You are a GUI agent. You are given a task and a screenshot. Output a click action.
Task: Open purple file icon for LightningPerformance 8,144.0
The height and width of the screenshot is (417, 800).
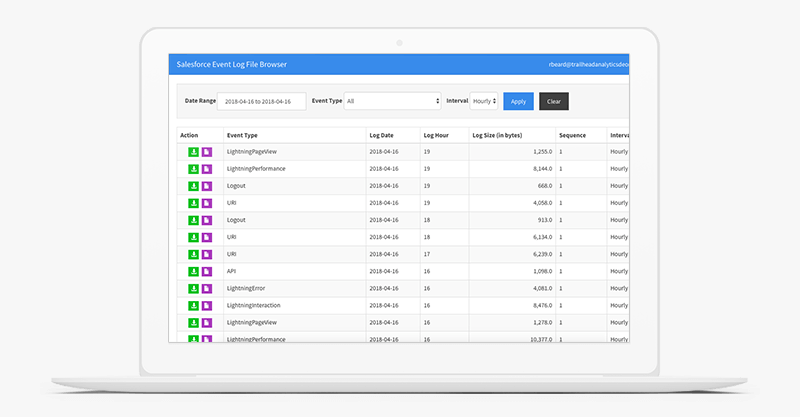tap(207, 169)
